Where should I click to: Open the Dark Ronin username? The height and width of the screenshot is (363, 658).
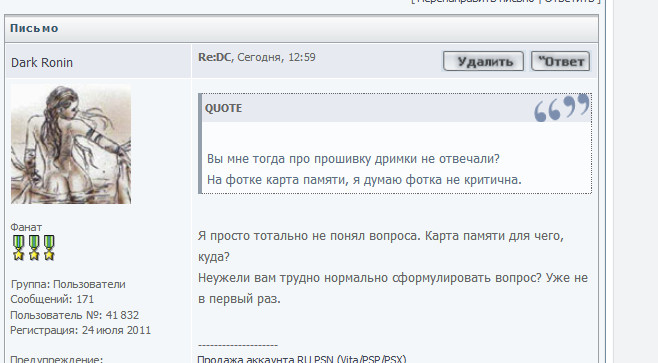click(x=42, y=63)
